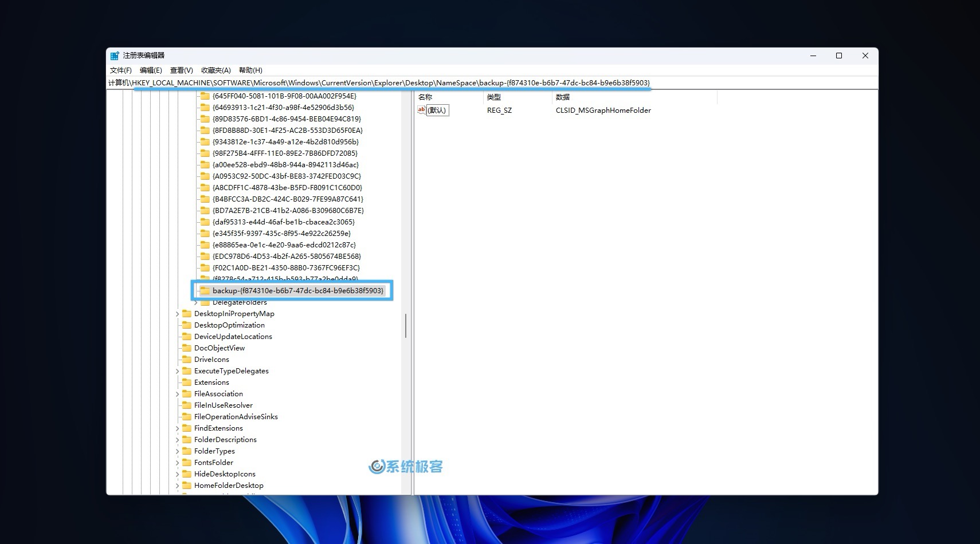The height and width of the screenshot is (544, 980).
Task: Click folder icon of {e88865ea-0e1c-4e20-9aa6-edcd0212c87c}
Action: 205,245
